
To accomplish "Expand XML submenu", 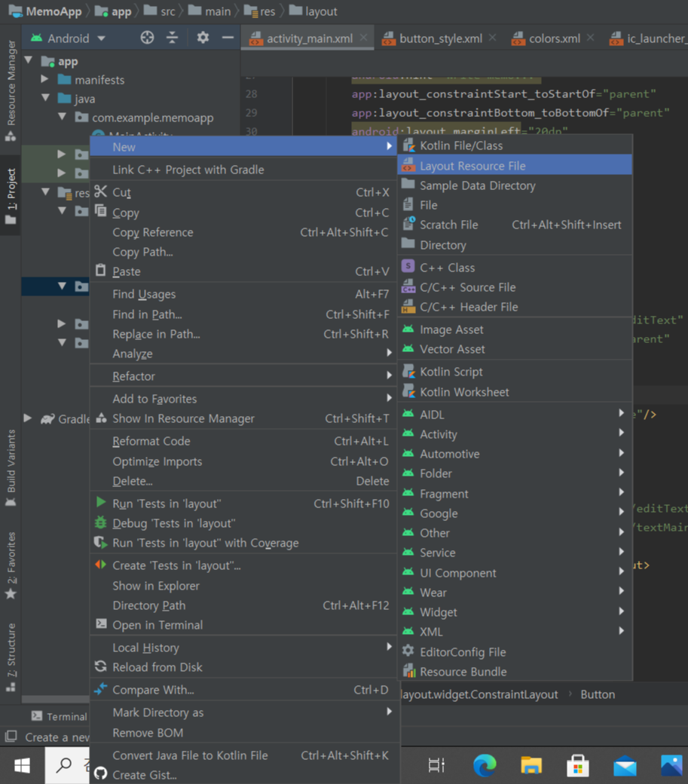I will 515,632.
